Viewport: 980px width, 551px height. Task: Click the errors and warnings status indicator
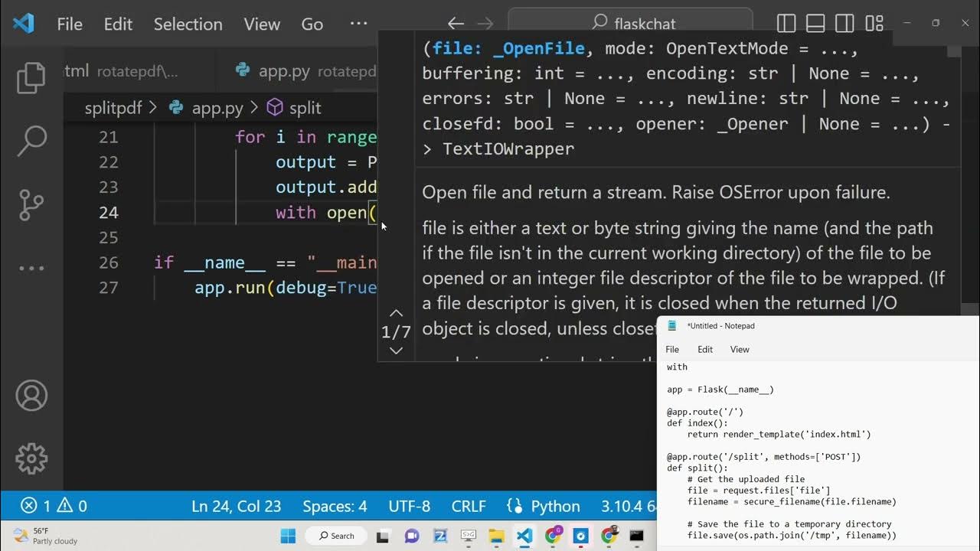pos(54,506)
